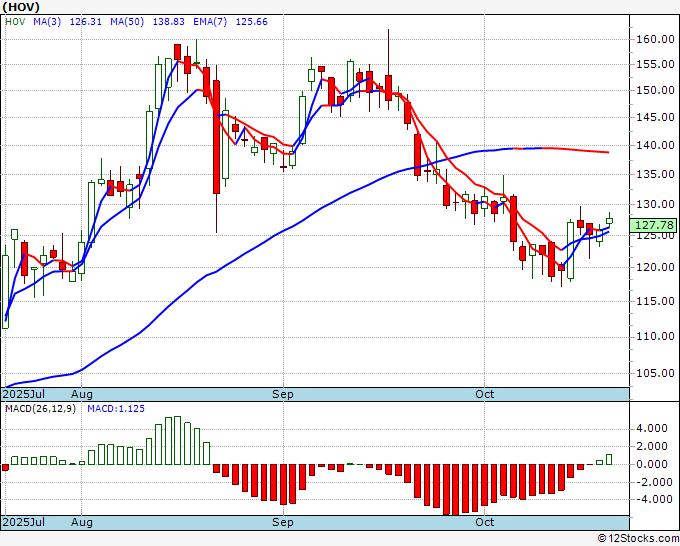The height and width of the screenshot is (546, 680).
Task: Click the latest green candlestick near 127.78
Action: [609, 221]
